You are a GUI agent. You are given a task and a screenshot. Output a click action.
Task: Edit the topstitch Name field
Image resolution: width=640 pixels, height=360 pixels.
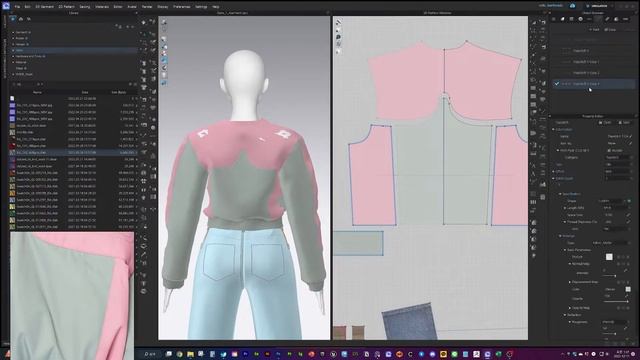(x=618, y=136)
